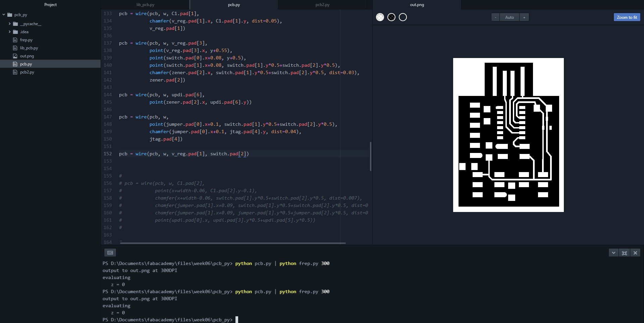Viewport: 644px width, 323px height.
Task: Click 'v_reg.pad[1])' on line 135
Action: point(167,29)
